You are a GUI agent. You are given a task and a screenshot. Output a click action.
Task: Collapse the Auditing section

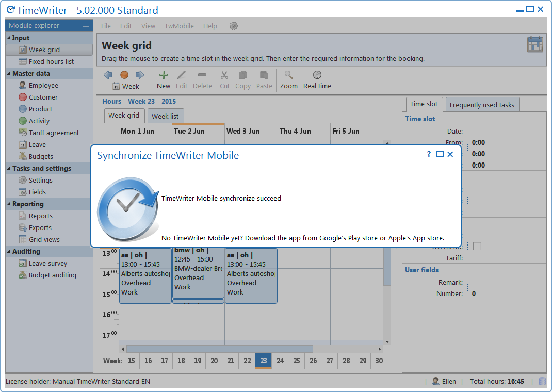8,251
